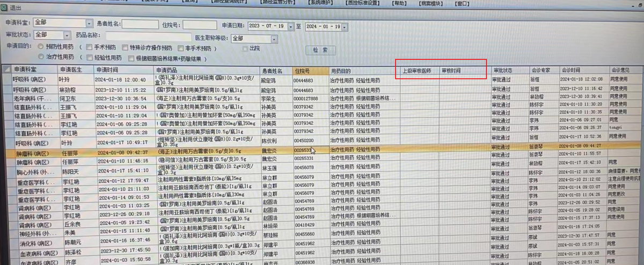Select the 治疗性用药 radio button
The height and width of the screenshot is (265, 644).
tap(41, 56)
